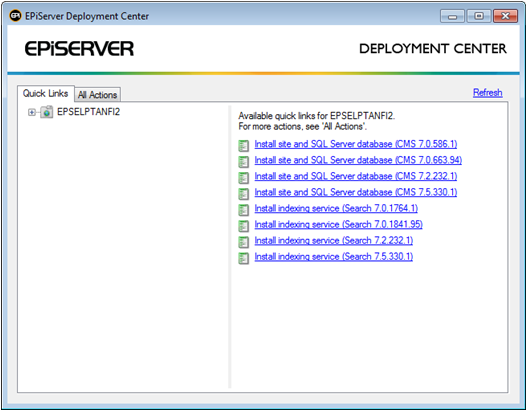Click the Refresh link
527x412 pixels.
tap(488, 92)
